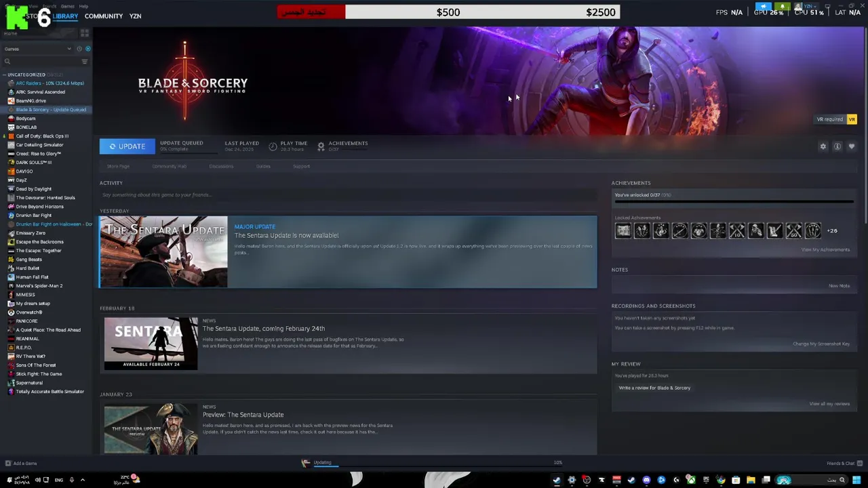Select Call of Duty: Black Ops III
Viewport: 868px width, 488px height.
[x=41, y=136]
